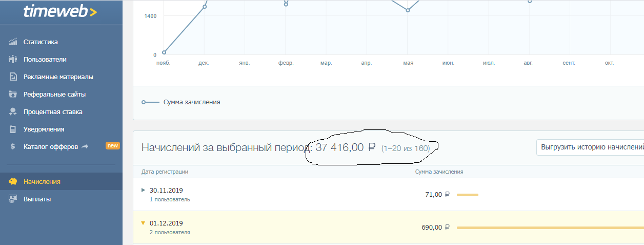This screenshot has height=245, width=644.
Task: Expand the 30.11.2019 row
Action: click(144, 190)
